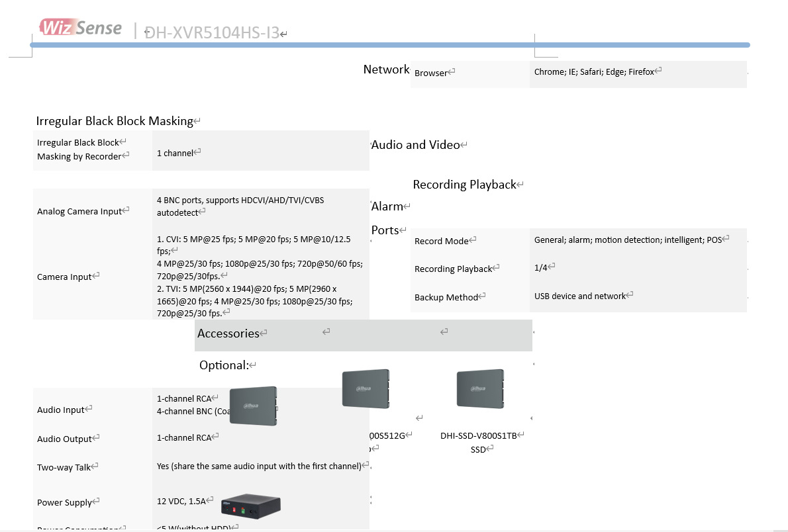Screen dimensions: 788x532
Task: Click the '1-channel RCA' Audio Output value
Action: (184, 438)
